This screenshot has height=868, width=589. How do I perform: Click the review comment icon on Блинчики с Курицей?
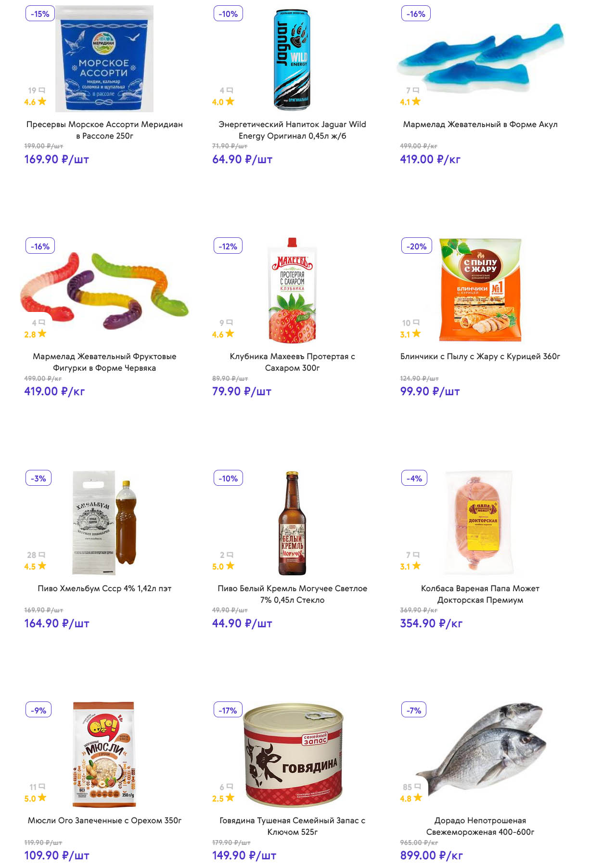tap(417, 323)
